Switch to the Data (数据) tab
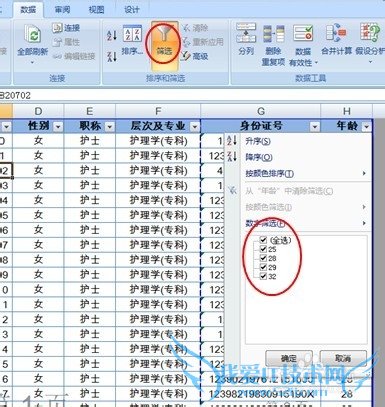The width and height of the screenshot is (385, 407). (28, 10)
